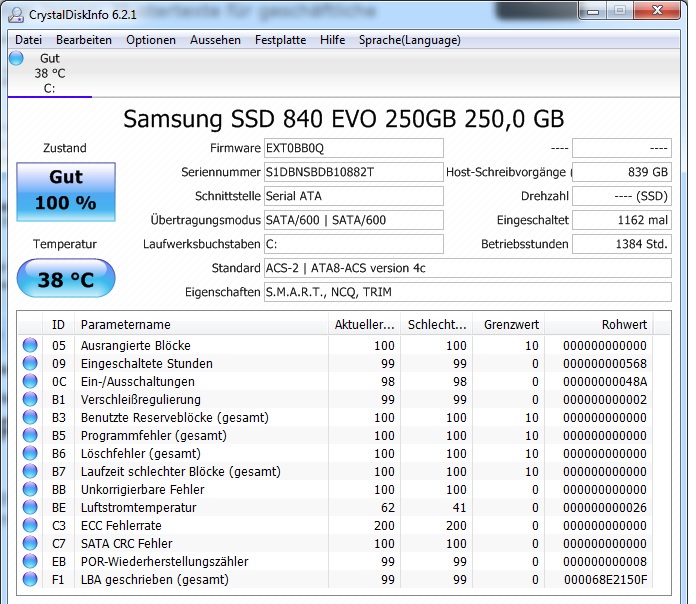Click the Drehzahl value ---- (SSD)
696x604 pixels.
(x=622, y=196)
